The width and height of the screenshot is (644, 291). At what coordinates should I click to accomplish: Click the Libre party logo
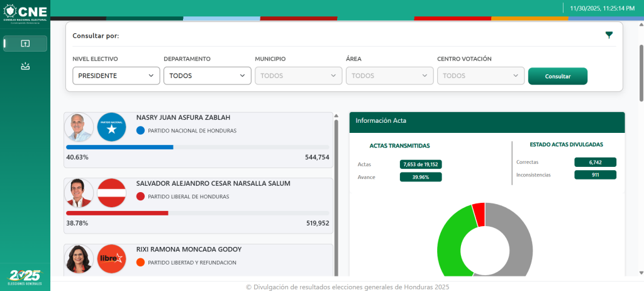tap(112, 258)
